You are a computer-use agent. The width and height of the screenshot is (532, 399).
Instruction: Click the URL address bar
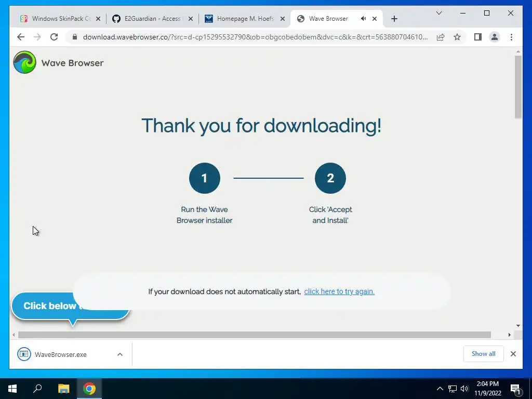pyautogui.click(x=255, y=37)
